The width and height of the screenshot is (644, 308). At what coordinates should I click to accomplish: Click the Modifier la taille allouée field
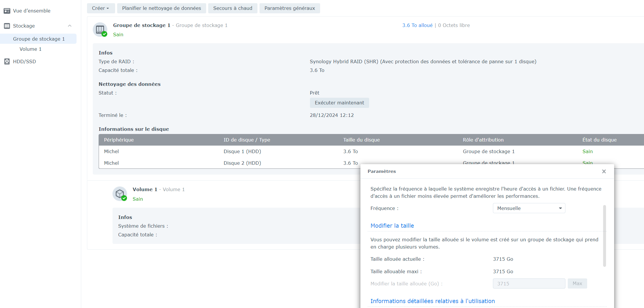coord(529,284)
